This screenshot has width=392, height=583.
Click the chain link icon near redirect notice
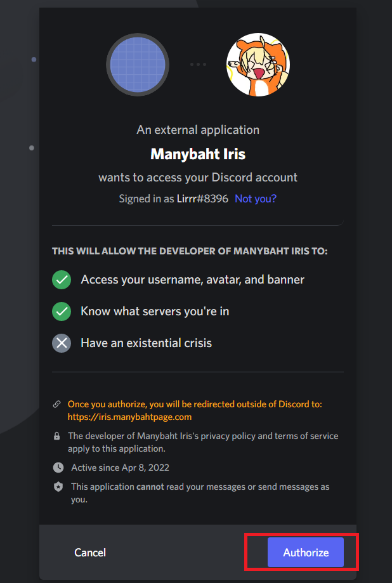click(x=57, y=404)
